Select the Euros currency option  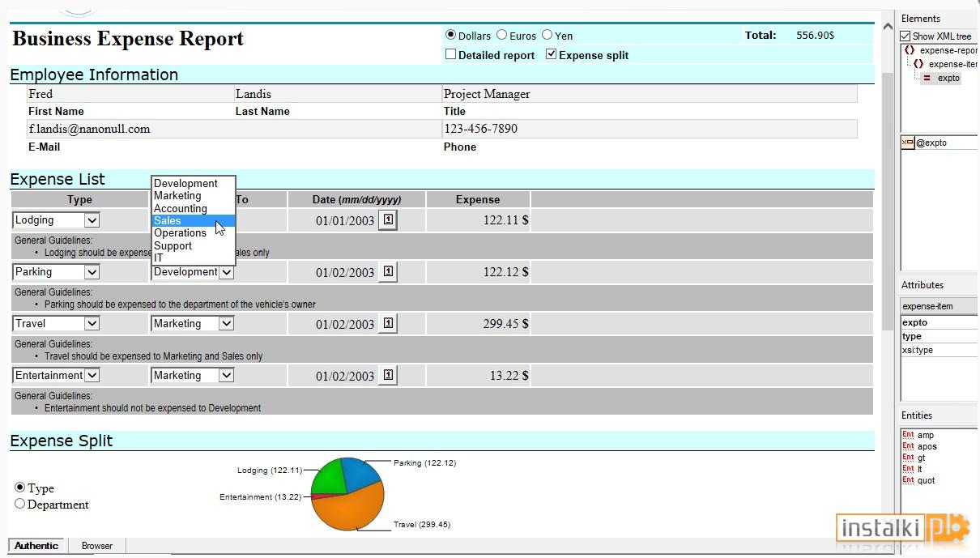point(502,35)
